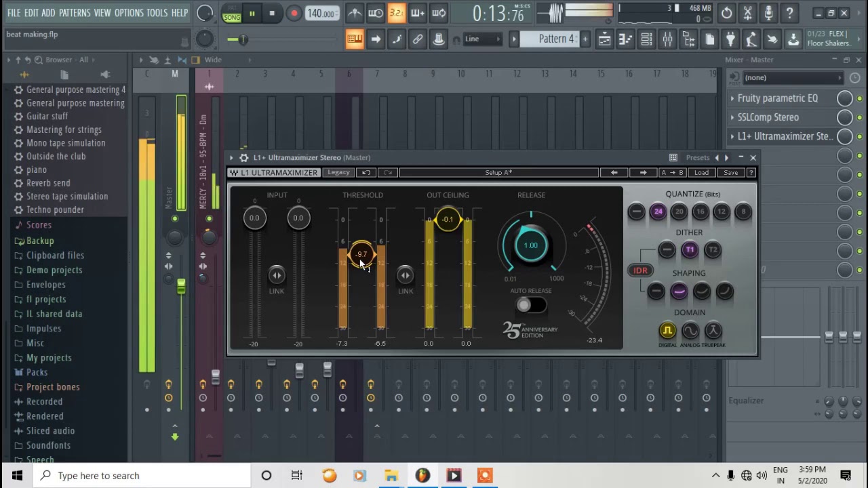The image size is (868, 488).
Task: Open L1 plugin settings gear icon
Action: pyautogui.click(x=244, y=158)
